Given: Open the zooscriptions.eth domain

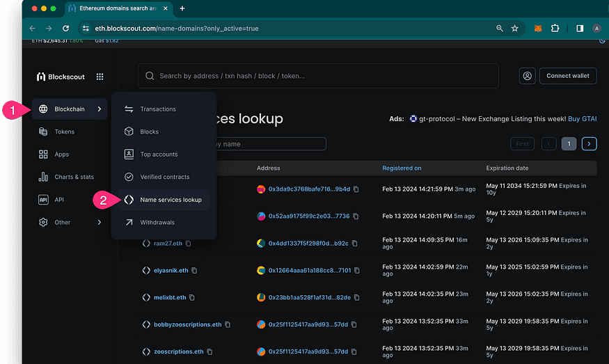Looking at the screenshot, I should [179, 351].
